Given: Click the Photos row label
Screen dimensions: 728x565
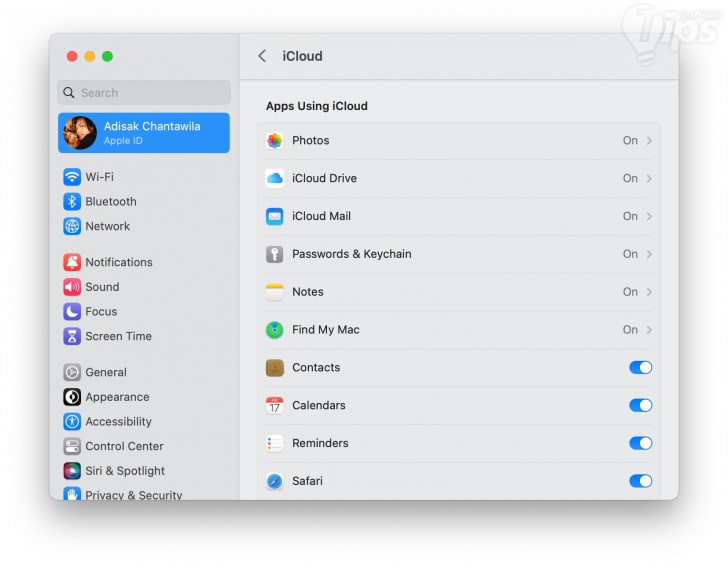Looking at the screenshot, I should 311,141.
